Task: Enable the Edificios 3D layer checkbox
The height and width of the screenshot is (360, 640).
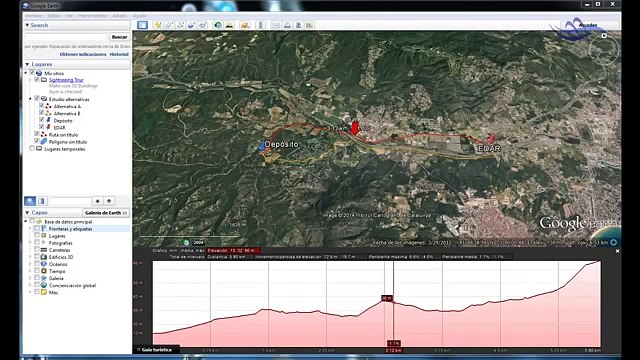Action: tap(37, 257)
